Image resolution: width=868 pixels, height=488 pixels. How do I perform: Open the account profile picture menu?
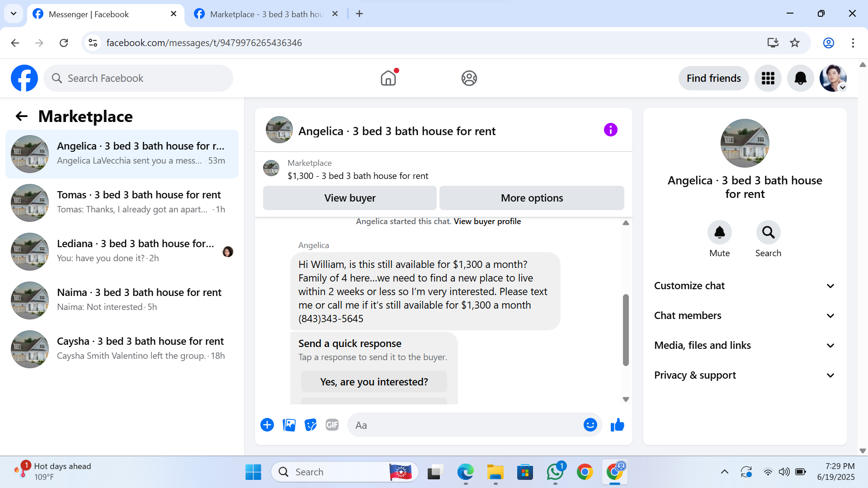click(x=833, y=78)
